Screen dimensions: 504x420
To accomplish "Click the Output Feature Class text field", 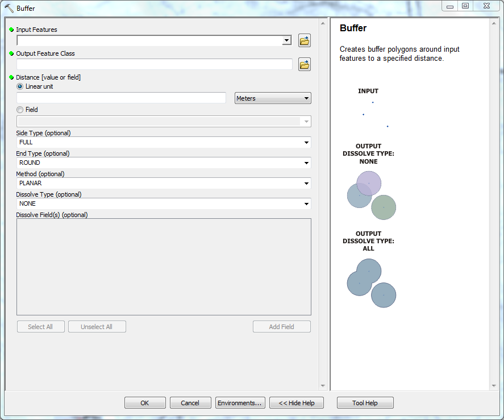I will point(155,64).
